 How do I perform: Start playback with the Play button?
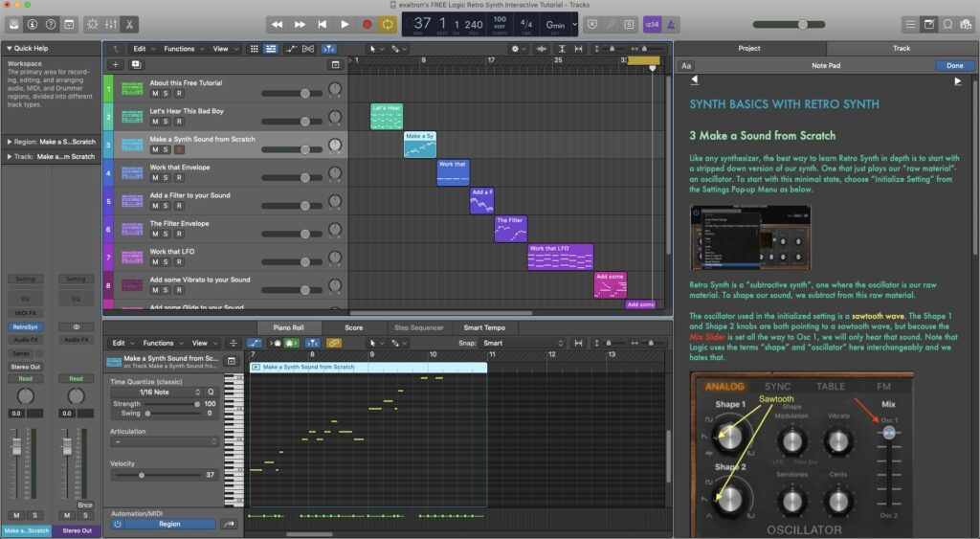(345, 24)
